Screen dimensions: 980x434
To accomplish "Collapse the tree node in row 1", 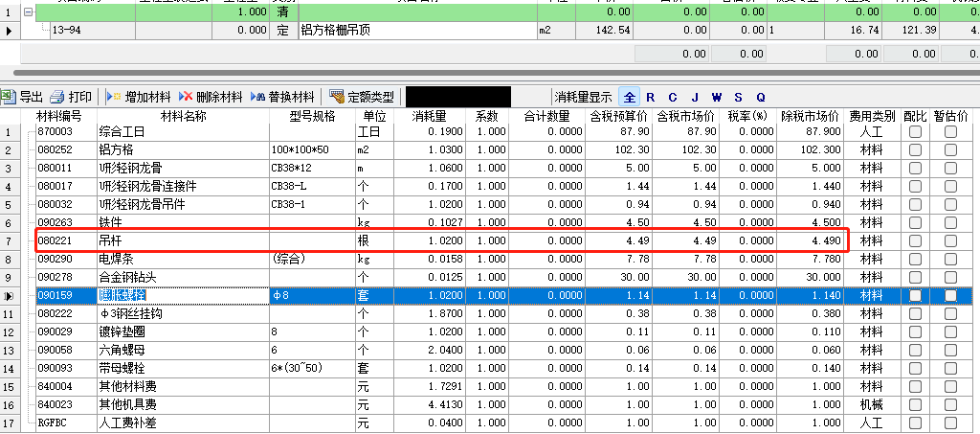I will coord(28,11).
